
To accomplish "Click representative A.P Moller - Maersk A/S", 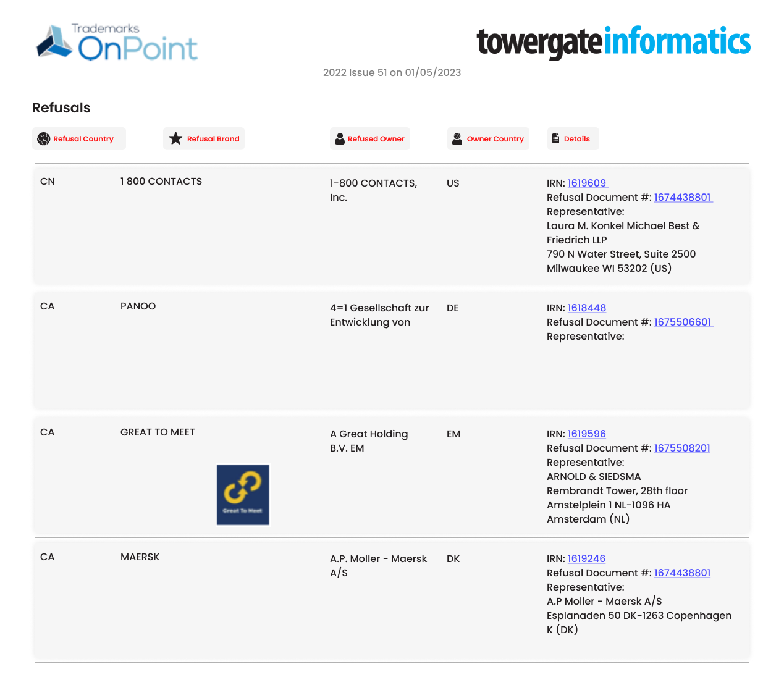I will 604,601.
